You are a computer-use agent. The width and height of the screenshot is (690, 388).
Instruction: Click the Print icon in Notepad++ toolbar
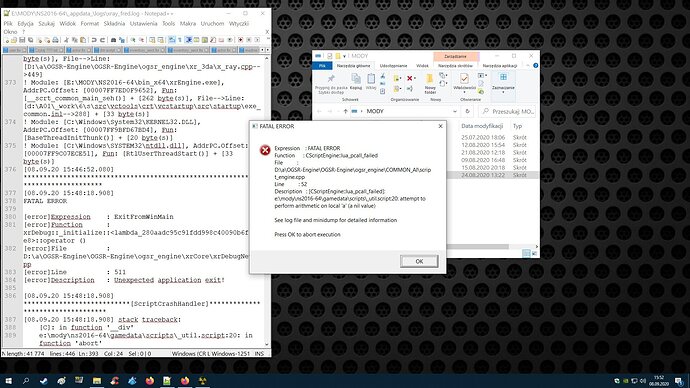55,40
